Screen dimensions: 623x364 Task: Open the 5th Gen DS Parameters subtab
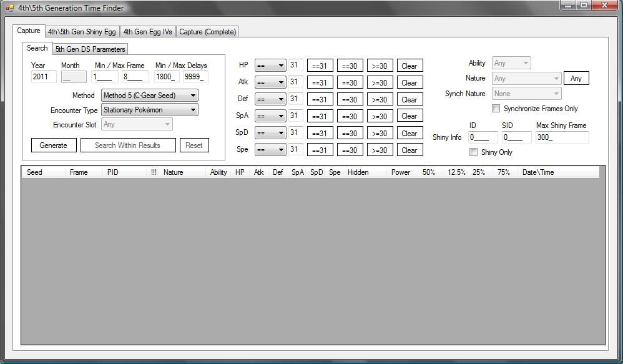pyautogui.click(x=90, y=49)
